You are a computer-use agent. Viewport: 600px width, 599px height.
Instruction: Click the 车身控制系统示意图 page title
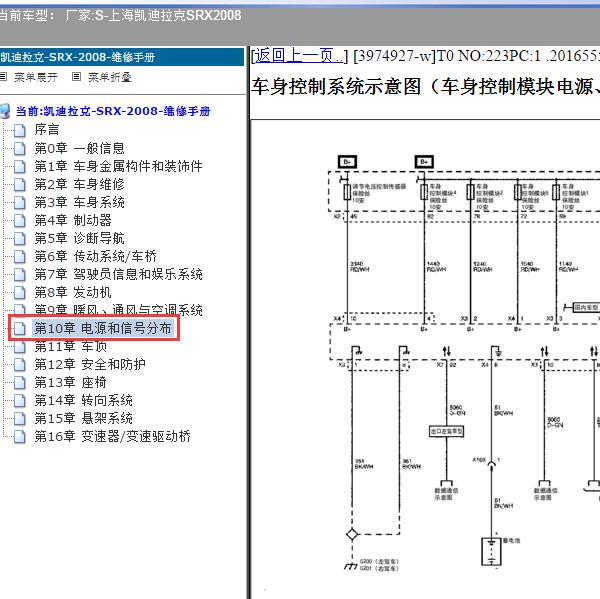click(x=425, y=86)
